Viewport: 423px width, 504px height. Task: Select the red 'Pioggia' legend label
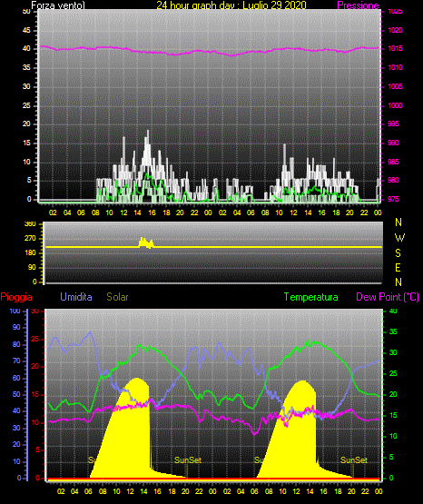point(16,297)
